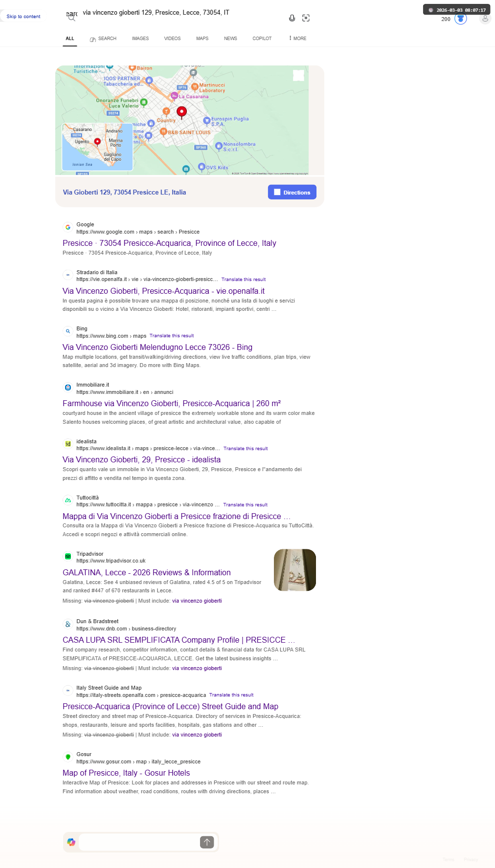Viewport: 495px width, 868px height.
Task: Click the search magnifier icon
Action: click(72, 18)
